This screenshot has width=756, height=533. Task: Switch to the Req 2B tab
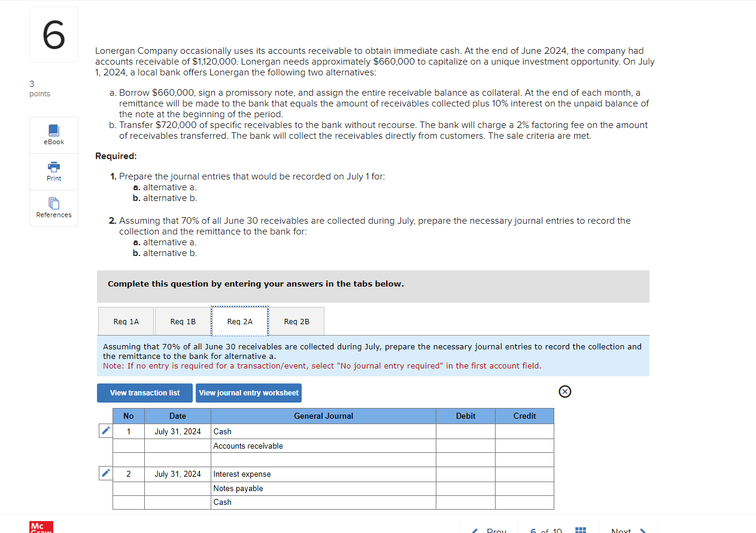(296, 321)
